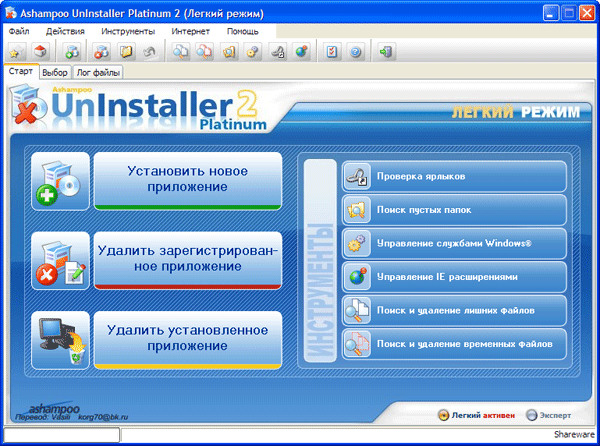Click the icon beside Поиск и удаление временных файлов
The width and height of the screenshot is (600, 446).
click(357, 344)
